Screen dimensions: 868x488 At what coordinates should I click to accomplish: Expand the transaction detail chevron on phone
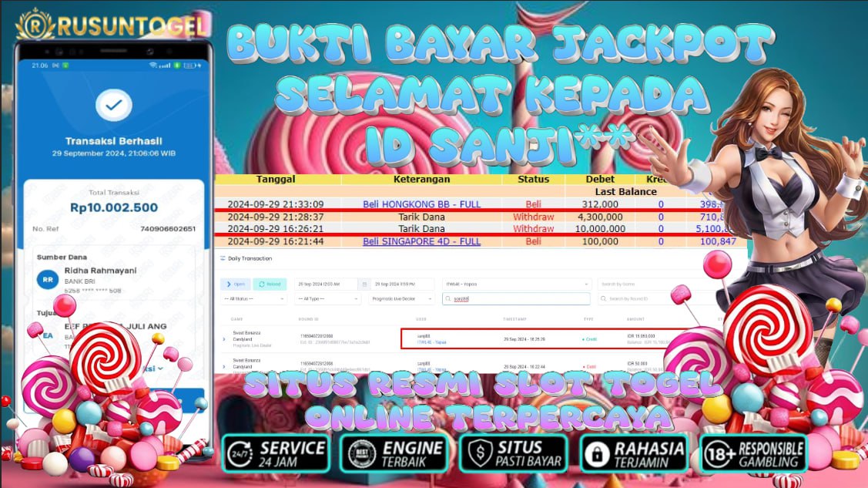click(160, 369)
